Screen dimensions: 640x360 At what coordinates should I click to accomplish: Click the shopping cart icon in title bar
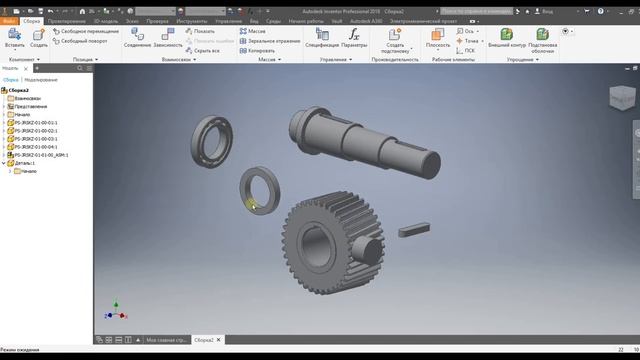(x=587, y=11)
